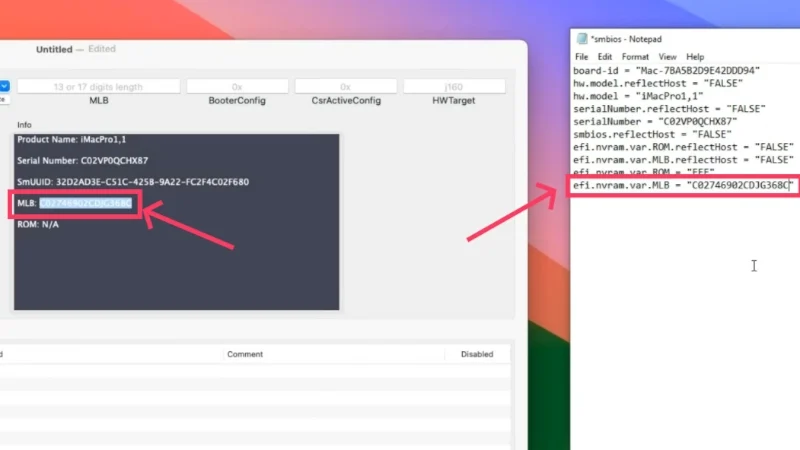The height and width of the screenshot is (450, 800).
Task: Click the serialNumber = C02VP0QCHX87 line
Action: 655,121
